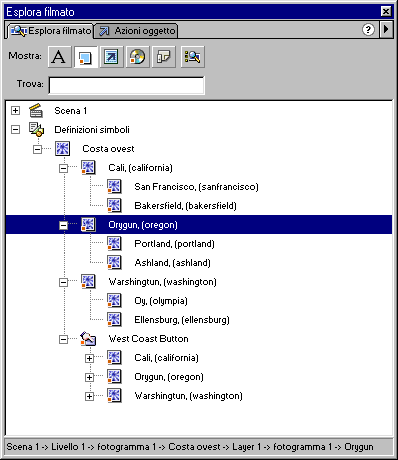Select the Definizioni simboli label
The height and width of the screenshot is (460, 398).
click(x=92, y=130)
